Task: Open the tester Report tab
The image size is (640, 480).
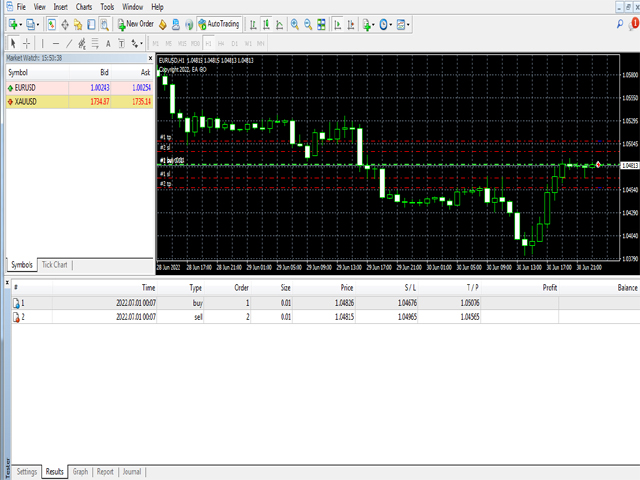Action: point(105,472)
